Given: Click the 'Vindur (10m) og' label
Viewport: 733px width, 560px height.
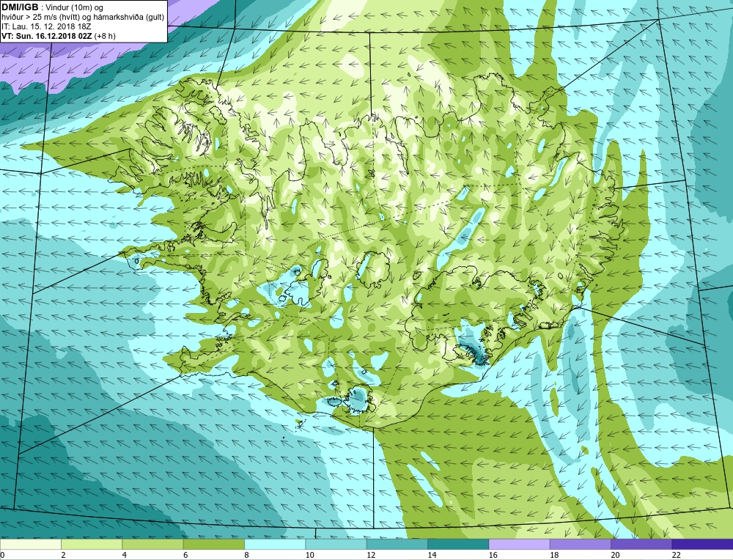Looking at the screenshot, I should tap(74, 7).
